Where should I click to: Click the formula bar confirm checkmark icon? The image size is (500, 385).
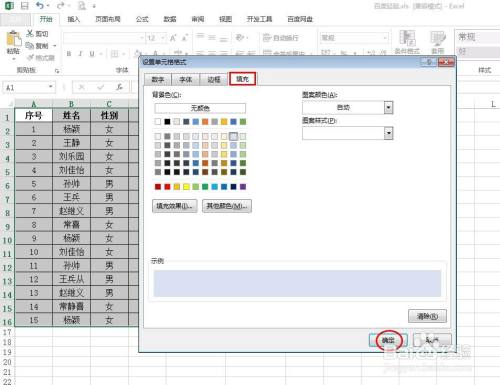[x=100, y=87]
